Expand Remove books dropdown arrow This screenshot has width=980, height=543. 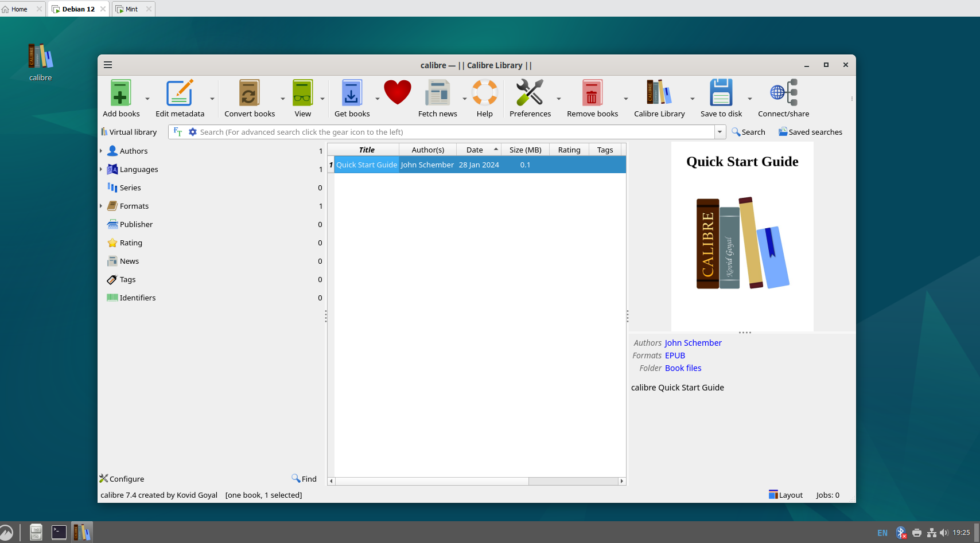click(626, 99)
